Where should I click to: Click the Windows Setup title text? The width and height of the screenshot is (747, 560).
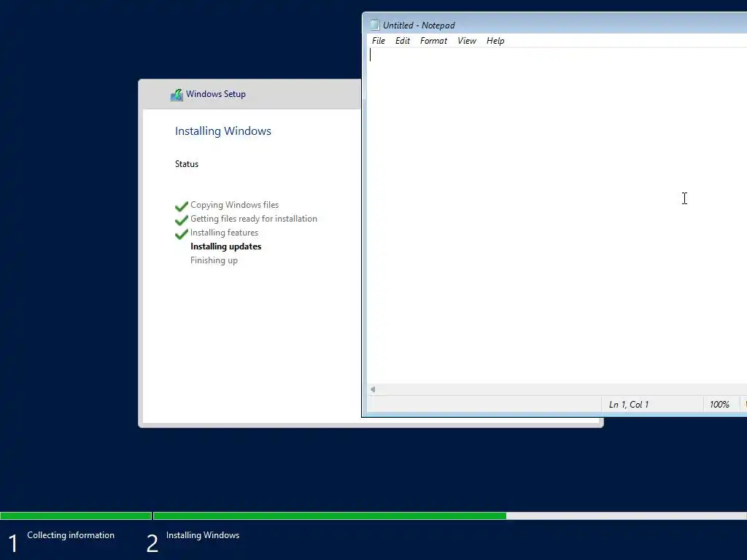tap(216, 94)
